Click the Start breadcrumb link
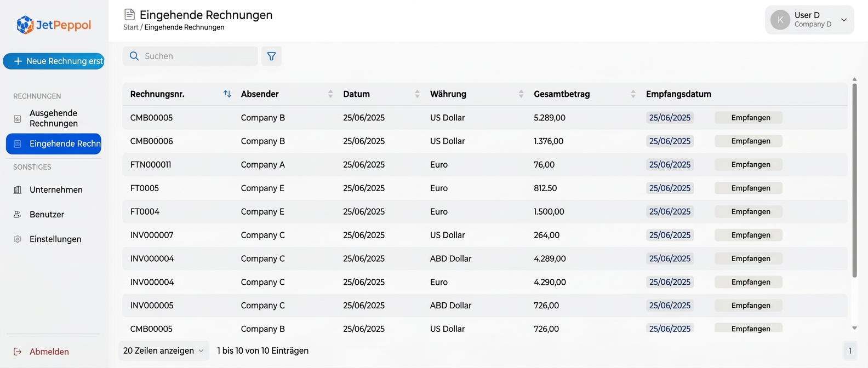 point(131,27)
